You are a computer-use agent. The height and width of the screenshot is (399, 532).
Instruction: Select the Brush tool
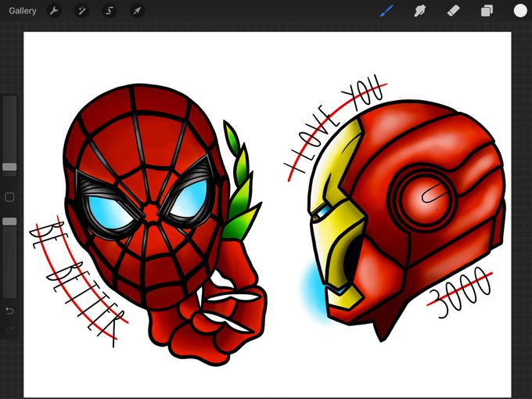pos(386,11)
